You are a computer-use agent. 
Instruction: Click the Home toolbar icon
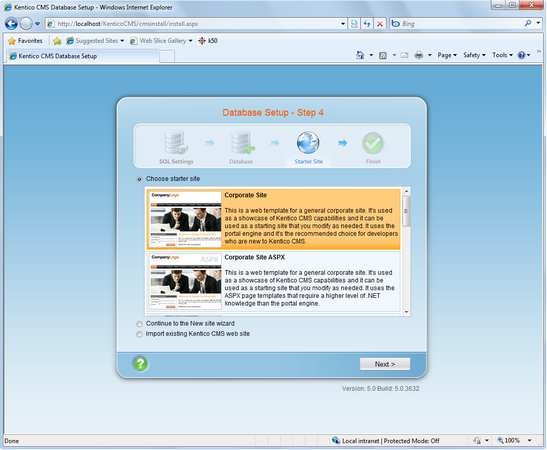click(x=360, y=55)
